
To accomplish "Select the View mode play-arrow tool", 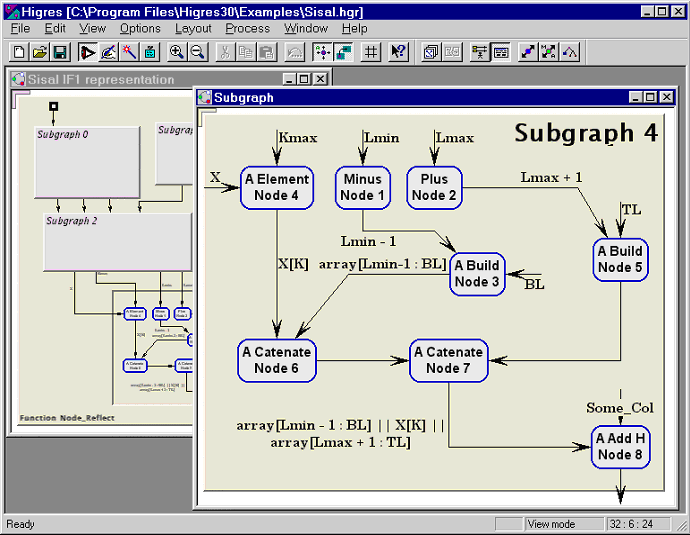I will (x=87, y=52).
